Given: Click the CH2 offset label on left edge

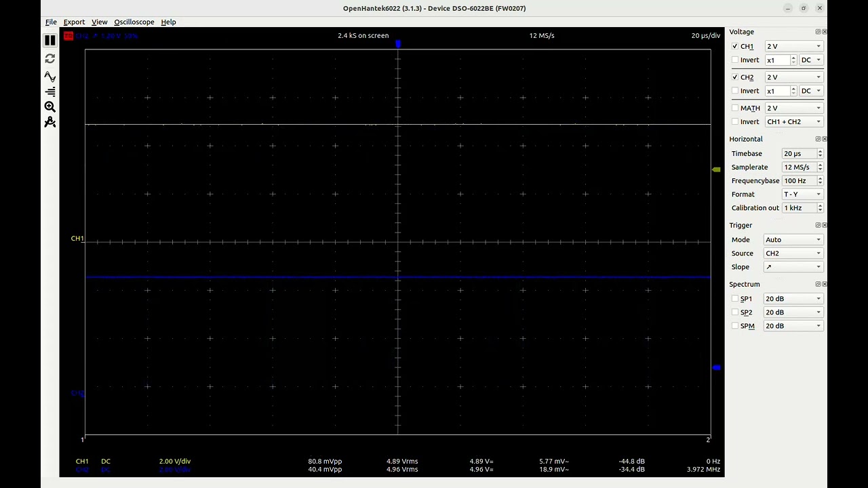Looking at the screenshot, I should click(77, 393).
